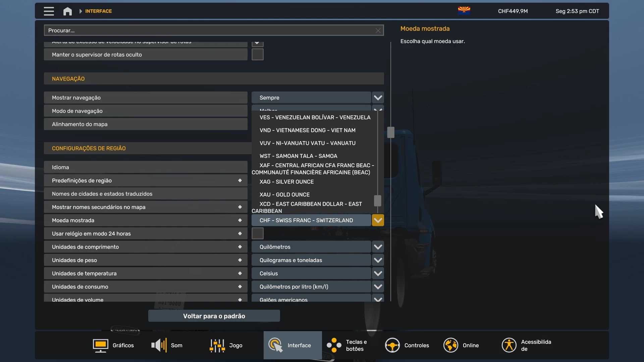Open the Som settings tab
Viewport: 644px width, 362px height.
coord(167,345)
